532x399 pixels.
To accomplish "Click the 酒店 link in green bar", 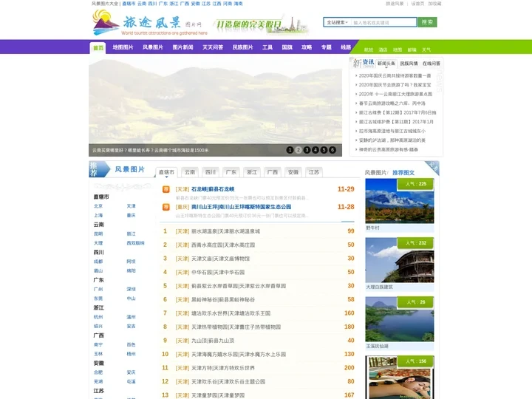I will pos(383,50).
